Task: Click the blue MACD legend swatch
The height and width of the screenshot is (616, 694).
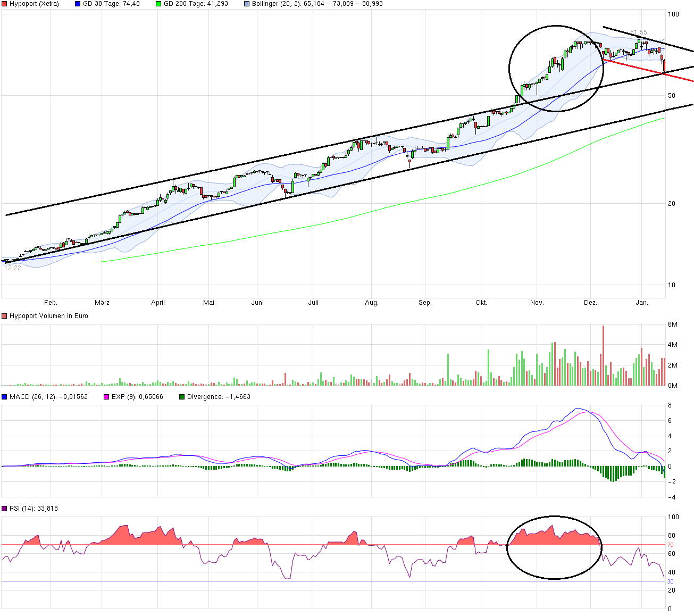Action: pyautogui.click(x=4, y=397)
